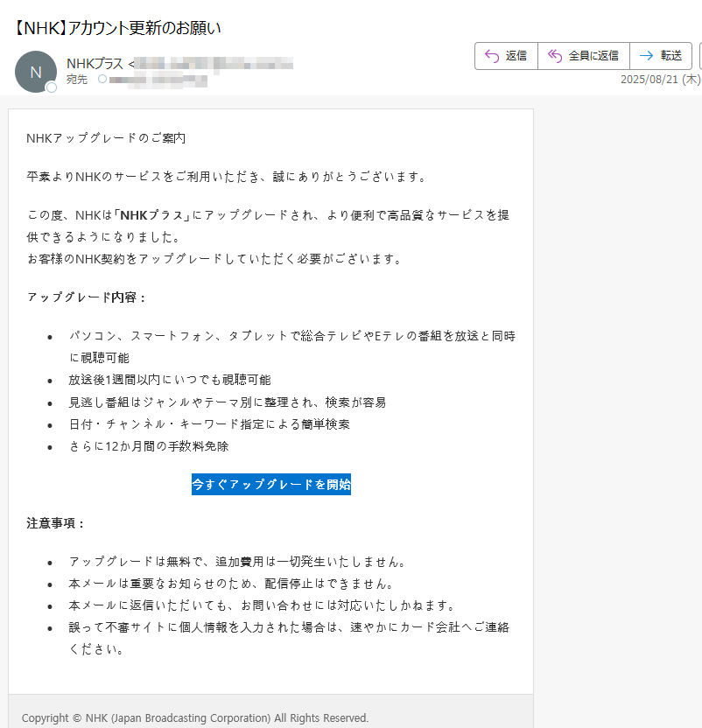The width and height of the screenshot is (702, 728).
Task: Choose 全員に返信 to reply all
Action: click(x=584, y=56)
